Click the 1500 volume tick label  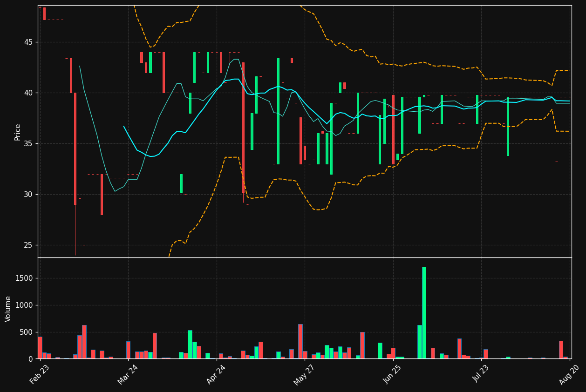(25, 278)
